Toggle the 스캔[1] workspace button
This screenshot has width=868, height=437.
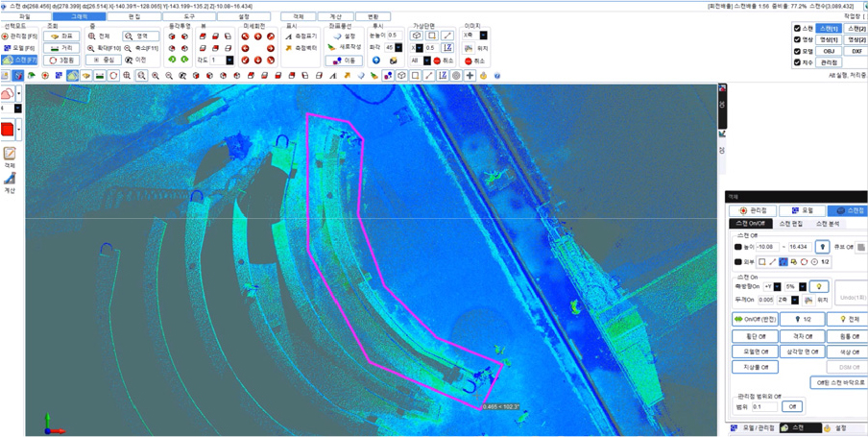point(828,28)
